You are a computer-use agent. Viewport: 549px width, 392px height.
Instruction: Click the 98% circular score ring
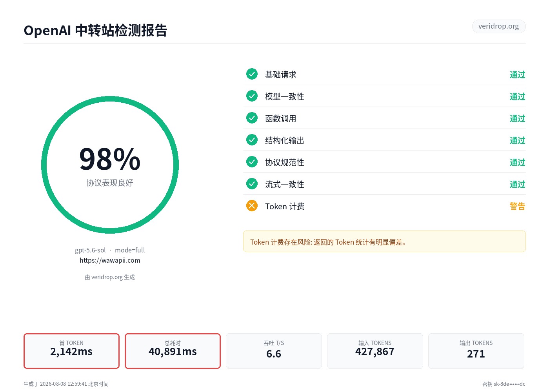110,165
